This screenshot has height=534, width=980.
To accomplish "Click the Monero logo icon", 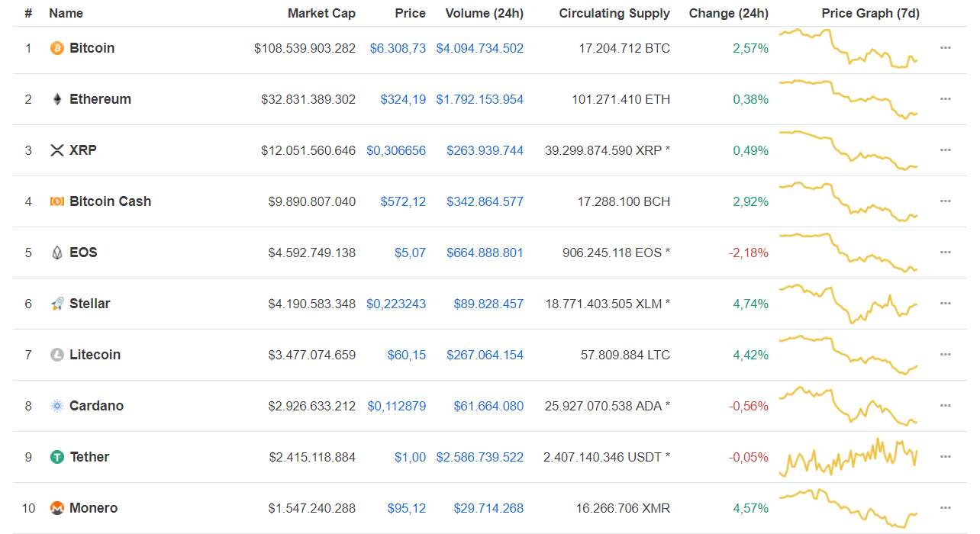I will tap(56, 507).
